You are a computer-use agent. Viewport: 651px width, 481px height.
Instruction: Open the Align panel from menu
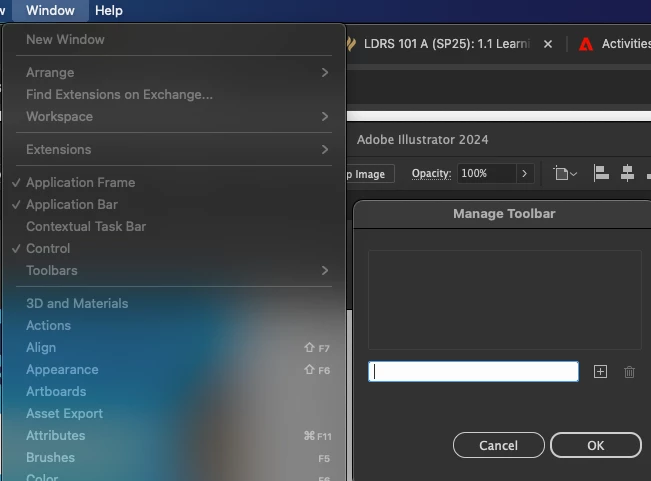174,347
